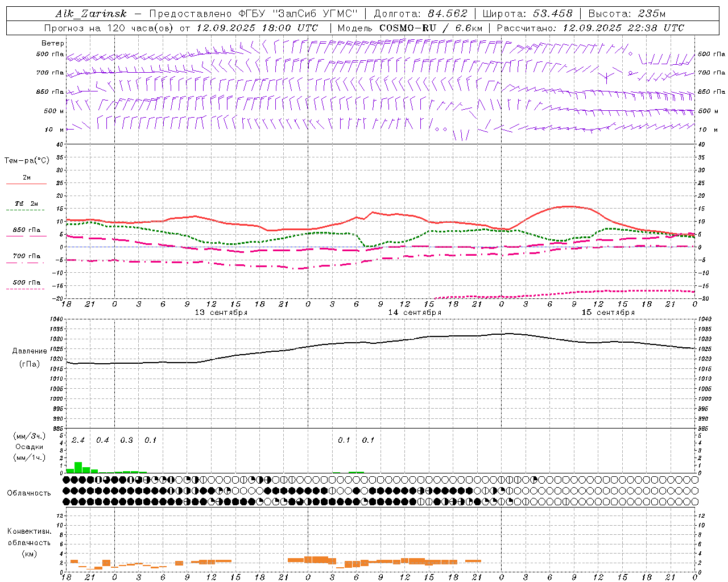
Task: Click the 0.3 precipitation amount
Action: pos(127,440)
